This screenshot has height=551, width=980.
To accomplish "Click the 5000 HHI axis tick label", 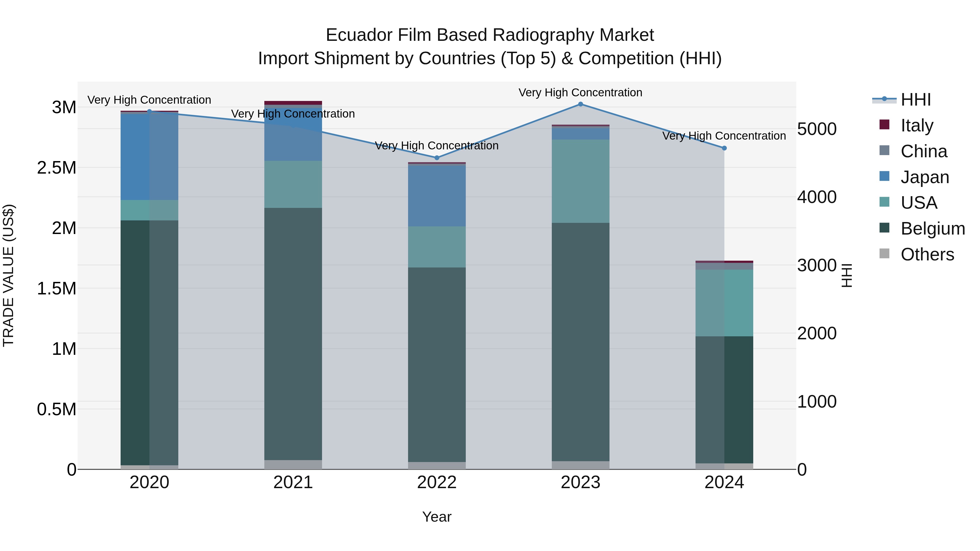I will 817,129.
